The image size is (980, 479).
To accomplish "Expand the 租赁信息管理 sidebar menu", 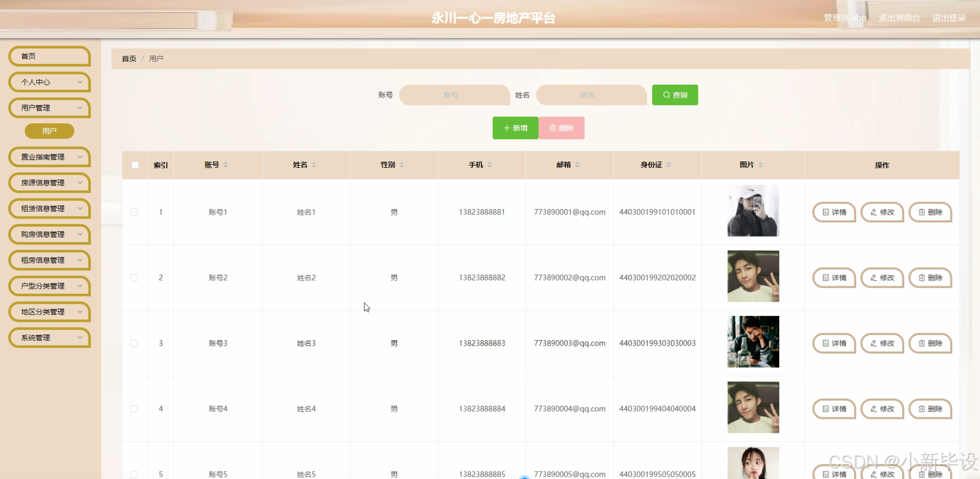I will (50, 209).
